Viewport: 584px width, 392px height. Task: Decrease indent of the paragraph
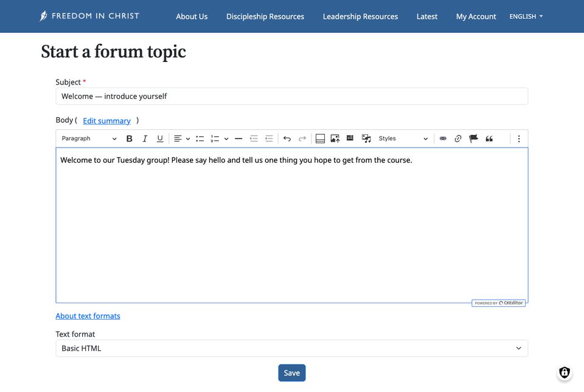click(269, 139)
